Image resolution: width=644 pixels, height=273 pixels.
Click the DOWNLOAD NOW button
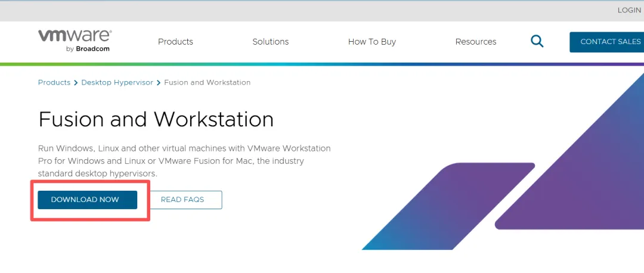(88, 200)
